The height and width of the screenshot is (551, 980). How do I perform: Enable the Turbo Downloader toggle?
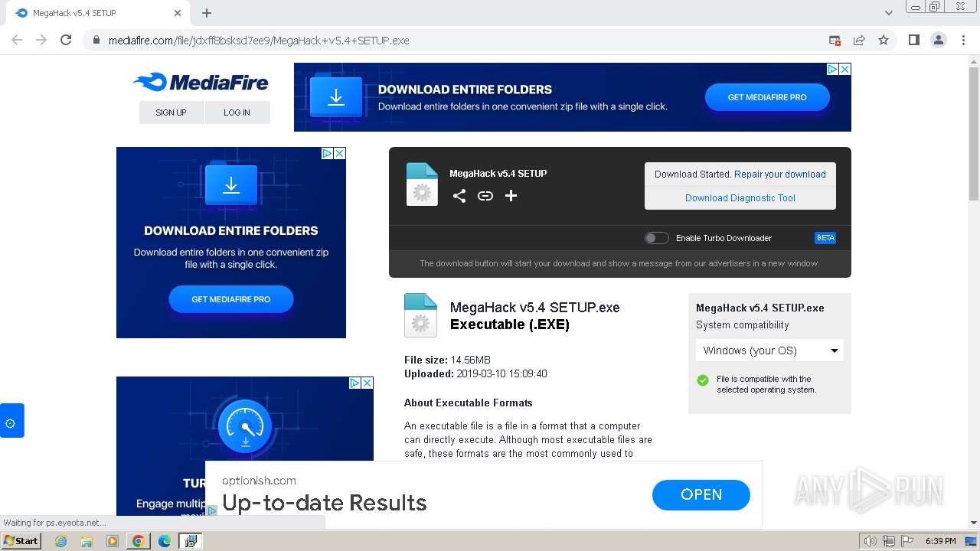656,238
